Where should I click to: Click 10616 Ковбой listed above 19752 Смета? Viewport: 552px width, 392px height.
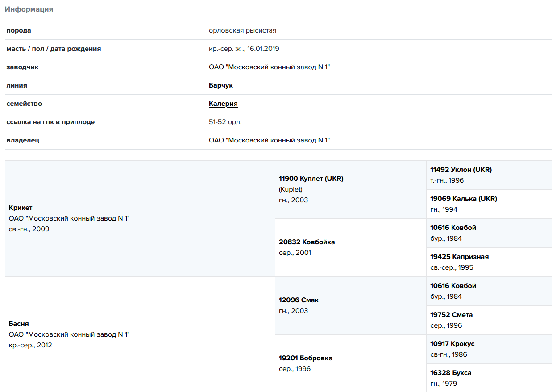(x=453, y=286)
